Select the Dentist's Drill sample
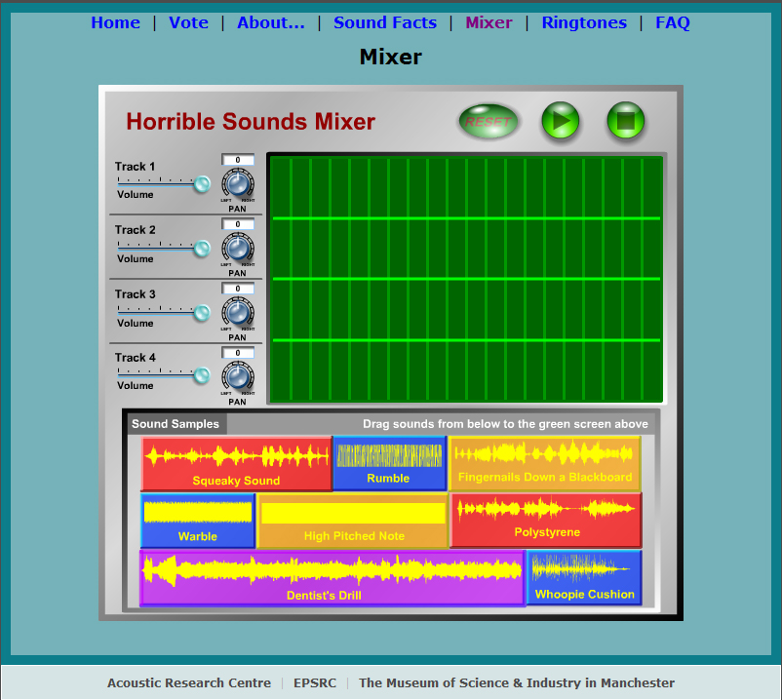Viewport: 782px width, 700px height. click(332, 578)
